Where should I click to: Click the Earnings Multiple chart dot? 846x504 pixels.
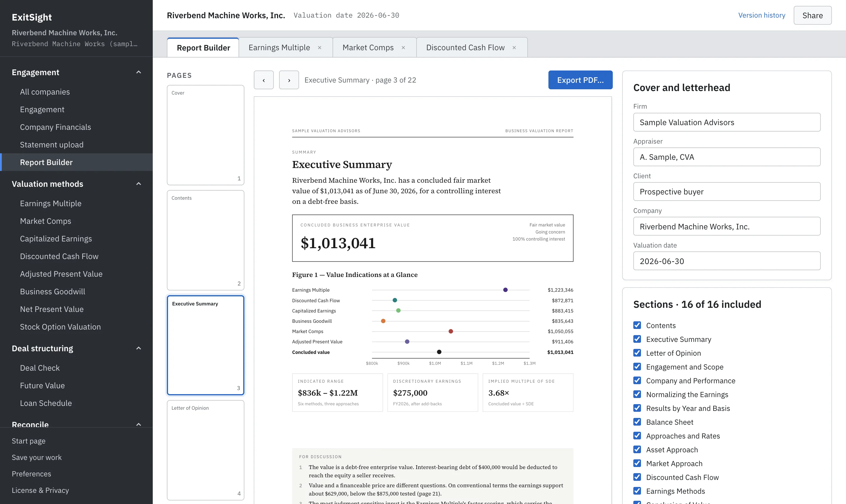[x=505, y=290]
